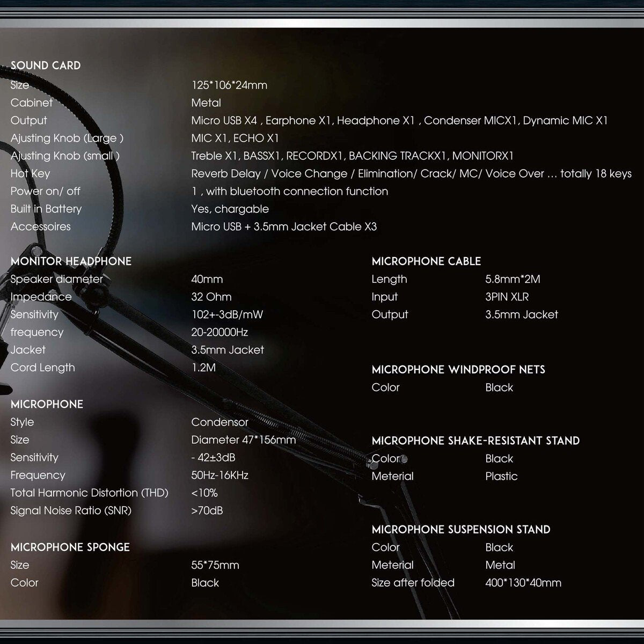Select the MICROPHONE CABLE heading
This screenshot has width=644, height=644.
click(426, 261)
